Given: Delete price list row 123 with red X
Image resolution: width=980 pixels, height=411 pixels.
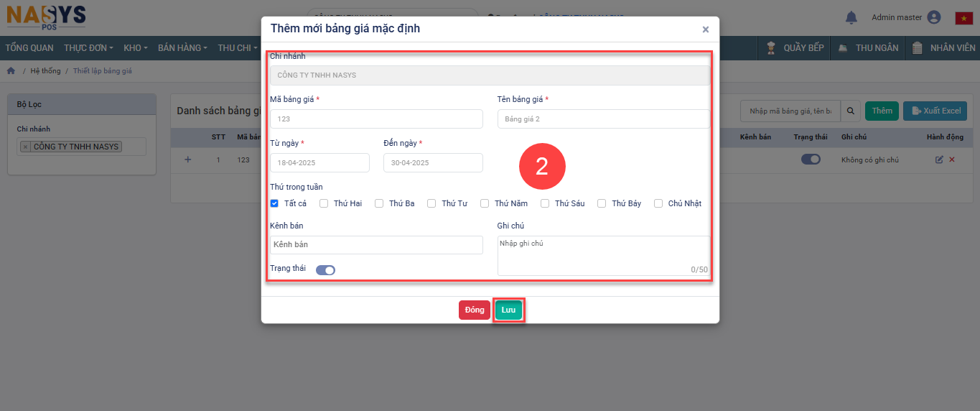Looking at the screenshot, I should click(952, 160).
